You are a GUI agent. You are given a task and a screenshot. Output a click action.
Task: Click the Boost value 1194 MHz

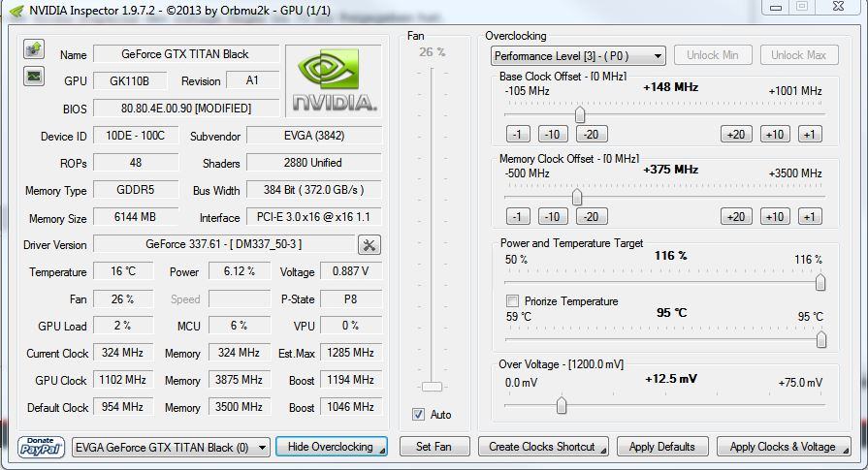pyautogui.click(x=351, y=380)
